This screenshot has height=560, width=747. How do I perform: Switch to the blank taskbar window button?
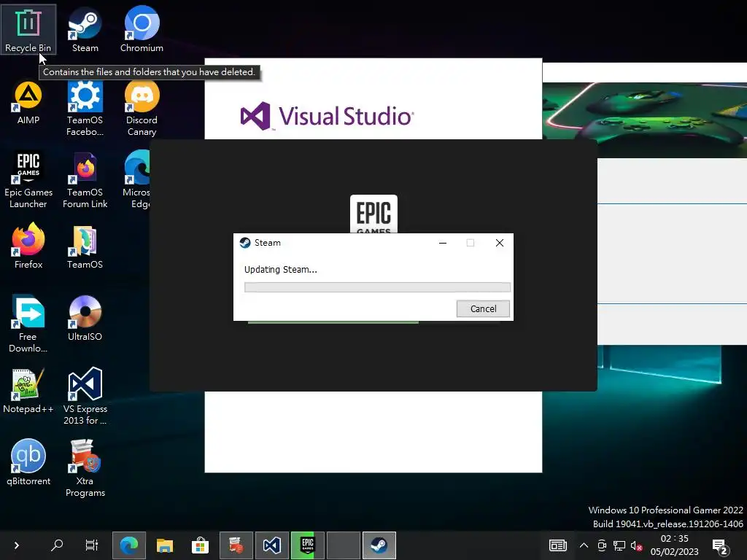tap(344, 545)
